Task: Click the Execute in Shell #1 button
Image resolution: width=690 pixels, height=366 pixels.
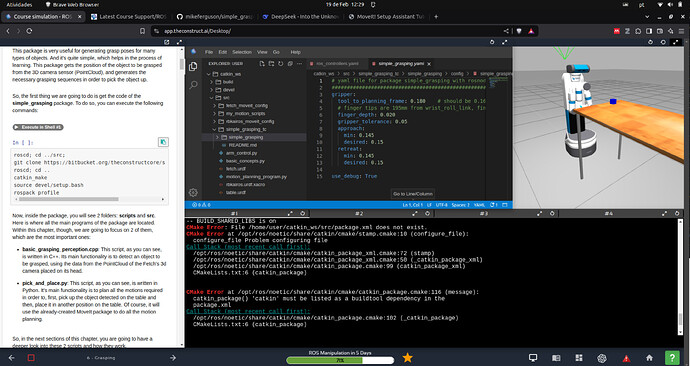Action: coord(38,127)
